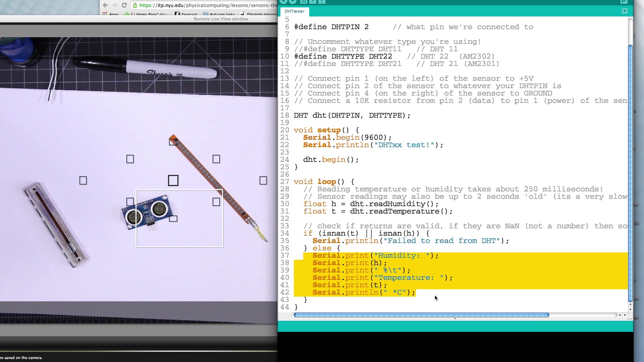Select the DHTtester sketch tab
The image size is (644, 362).
coord(294,11)
